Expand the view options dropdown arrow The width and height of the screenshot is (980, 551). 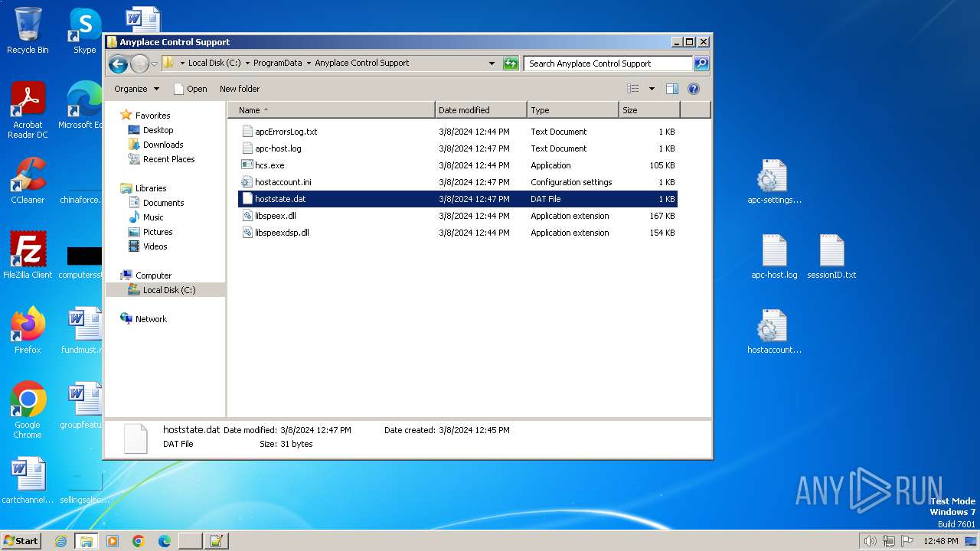pyautogui.click(x=652, y=89)
